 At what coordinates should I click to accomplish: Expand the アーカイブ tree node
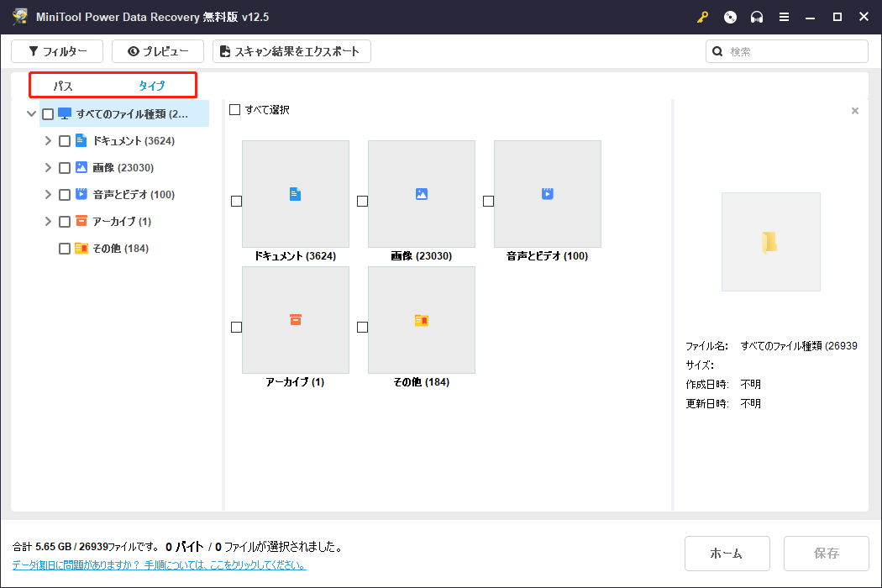(48, 221)
